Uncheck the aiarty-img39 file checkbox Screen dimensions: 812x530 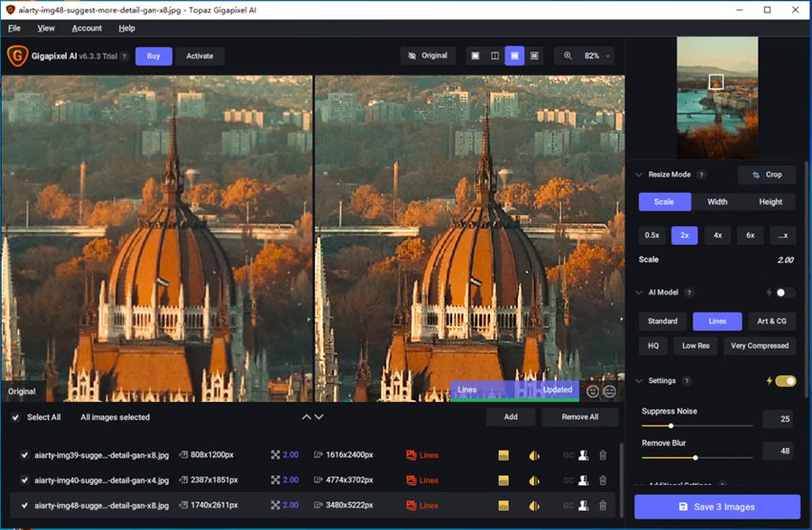coord(24,455)
